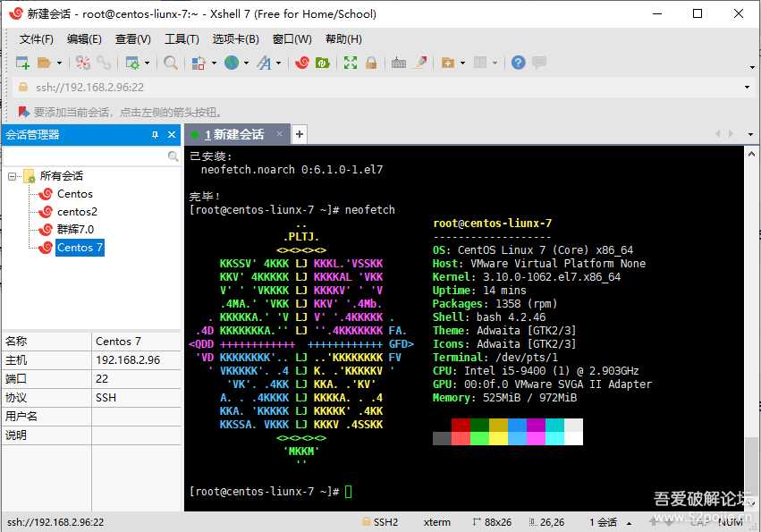Open the 工具(T) menu
Viewport: 761px width, 532px height.
(182, 39)
